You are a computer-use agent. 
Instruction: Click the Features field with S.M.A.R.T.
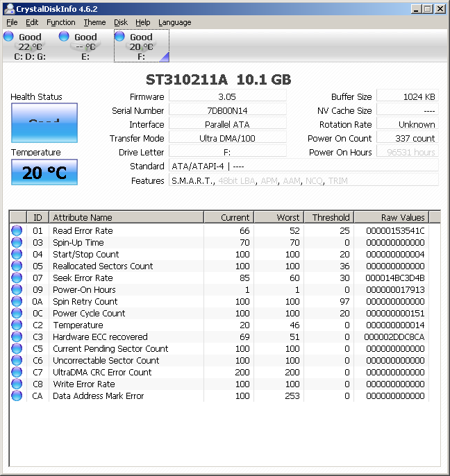[x=303, y=180]
